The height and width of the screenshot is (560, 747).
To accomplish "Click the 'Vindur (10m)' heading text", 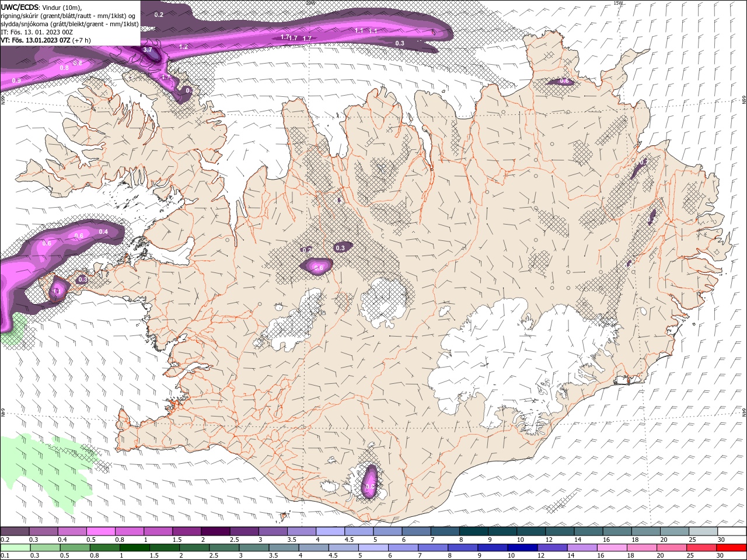I will 63,7.
